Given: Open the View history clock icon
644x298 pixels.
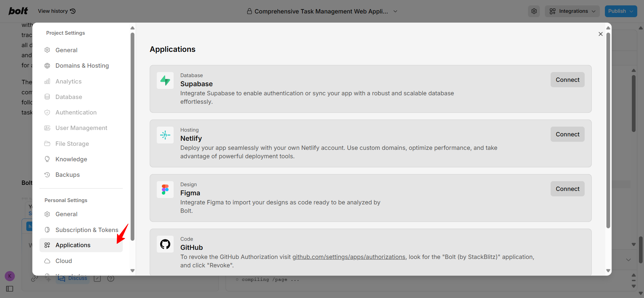Looking at the screenshot, I should (73, 11).
